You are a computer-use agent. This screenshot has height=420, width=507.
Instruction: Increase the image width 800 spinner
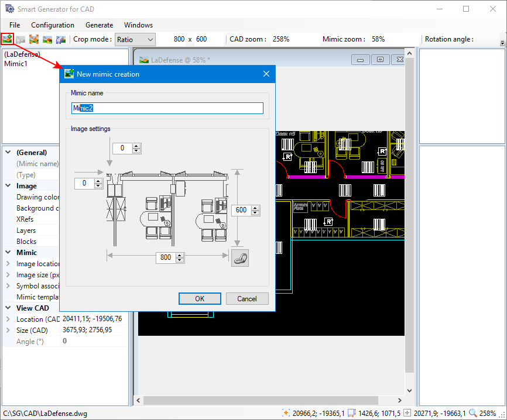[180, 255]
